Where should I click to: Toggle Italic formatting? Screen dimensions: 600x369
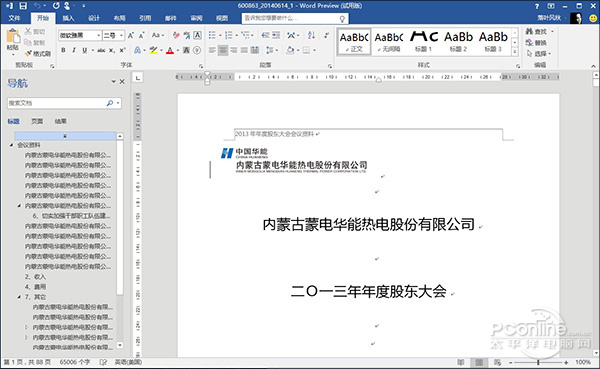(74, 50)
